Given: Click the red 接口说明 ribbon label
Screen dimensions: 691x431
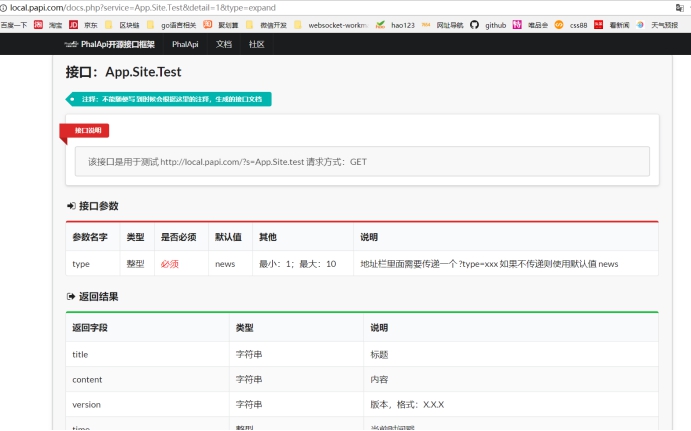Looking at the screenshot, I should coord(85,130).
